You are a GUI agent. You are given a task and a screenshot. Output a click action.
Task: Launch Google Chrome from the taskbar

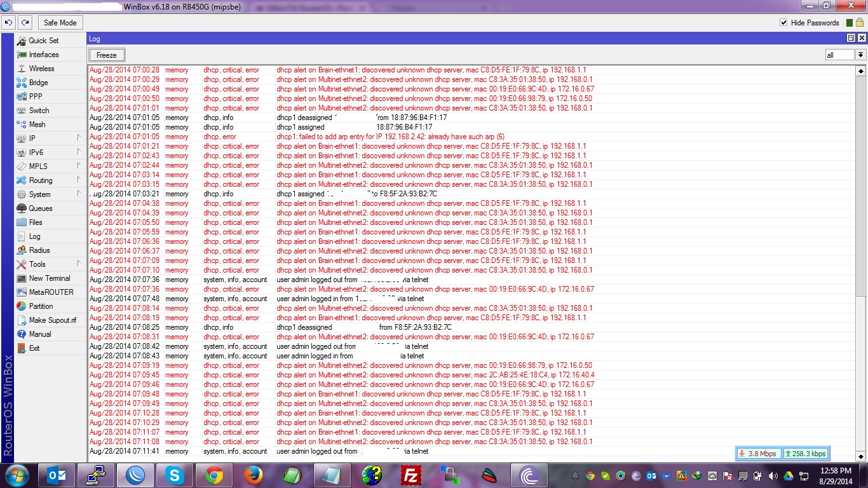214,475
